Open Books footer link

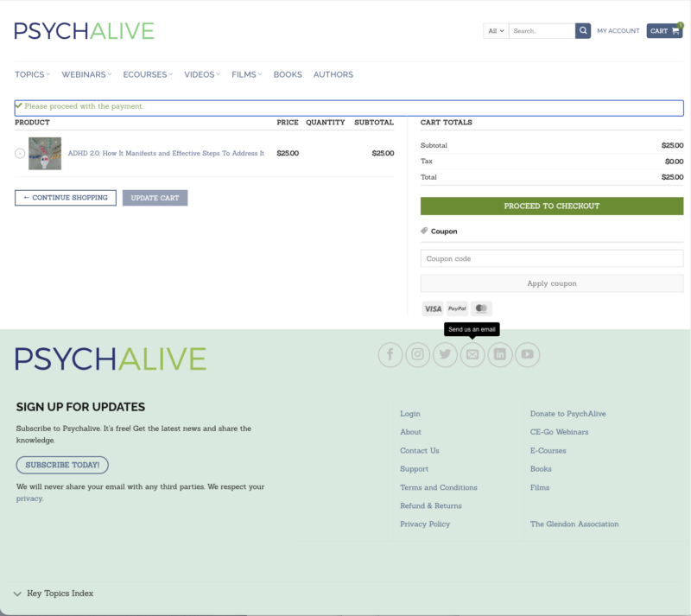pos(541,469)
